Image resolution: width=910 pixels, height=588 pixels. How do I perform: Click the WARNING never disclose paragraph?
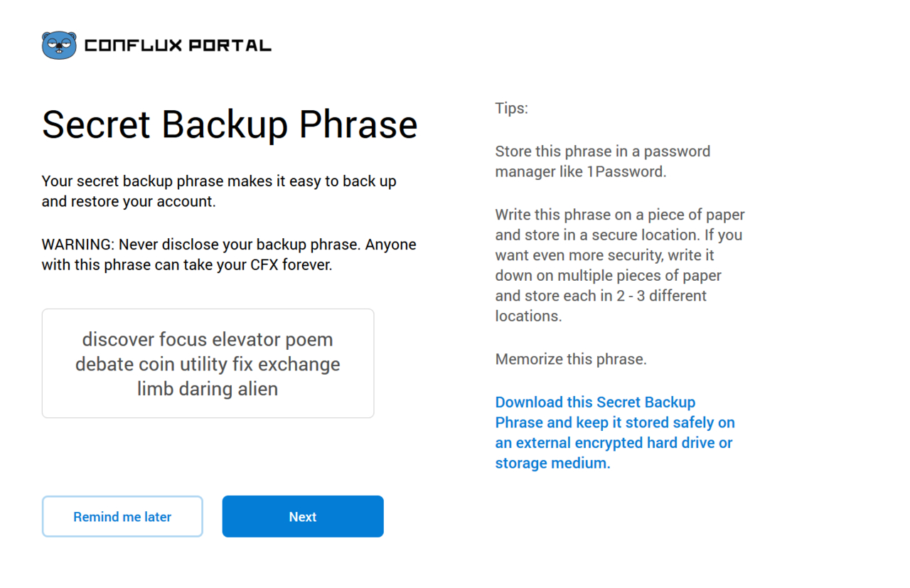click(x=229, y=255)
